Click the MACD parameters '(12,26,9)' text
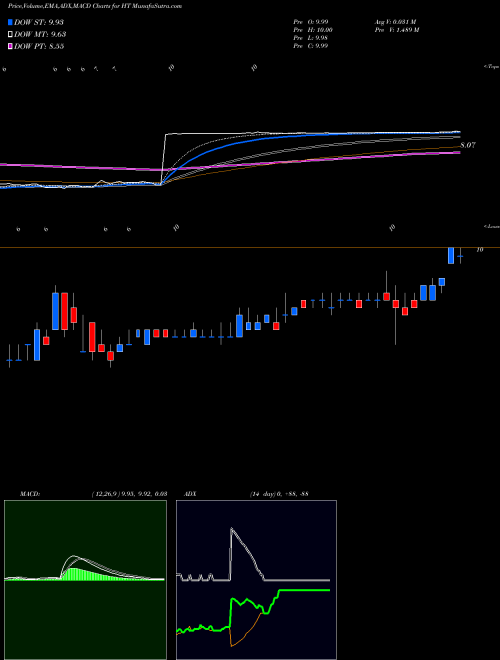The height and width of the screenshot is (660, 500). coord(130,494)
